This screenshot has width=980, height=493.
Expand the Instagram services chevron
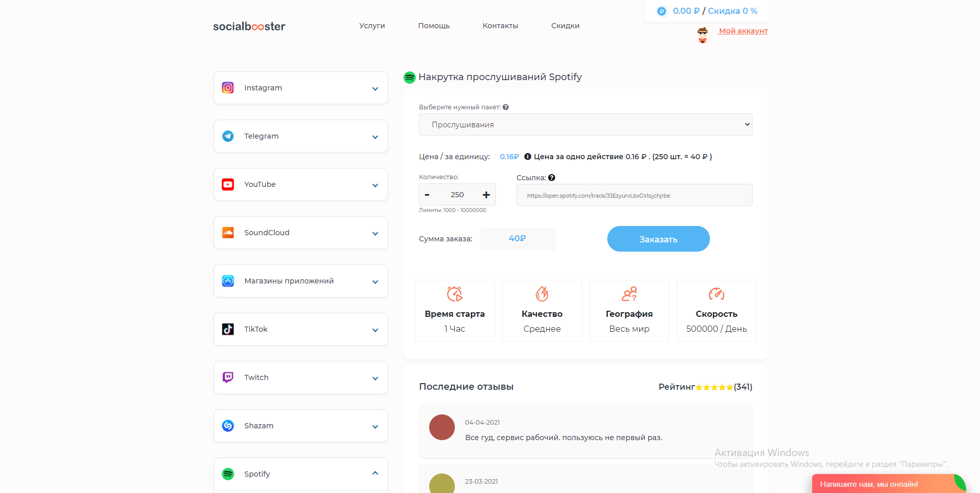[375, 89]
